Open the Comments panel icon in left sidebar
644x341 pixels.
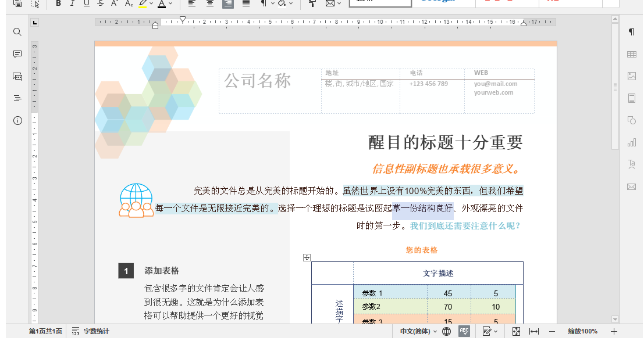click(17, 54)
